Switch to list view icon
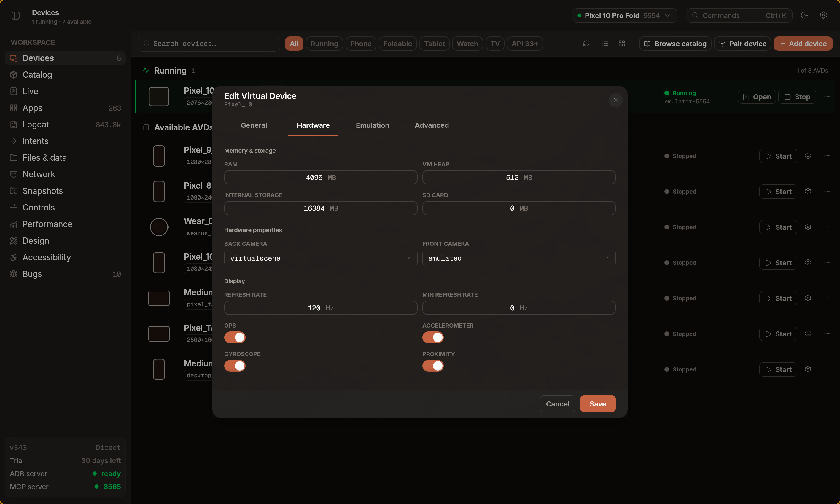 tap(605, 44)
